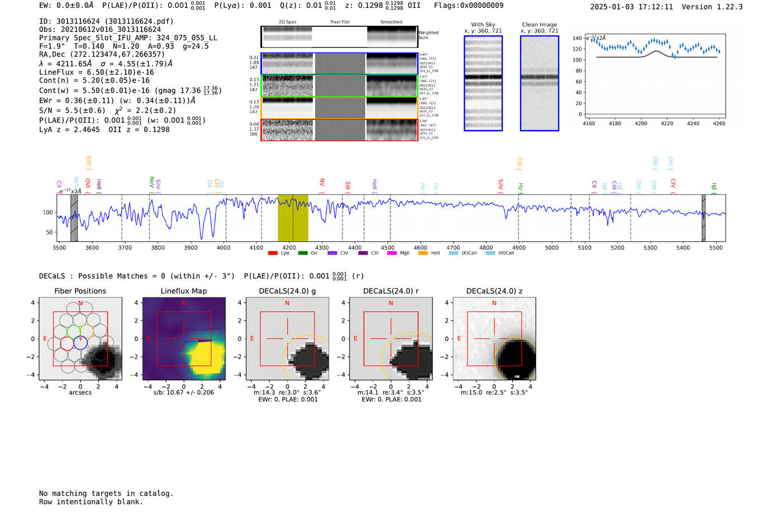Screen dimensions: 782x532
Task: Select the (K)CaII legend swatch
Action: (454, 253)
